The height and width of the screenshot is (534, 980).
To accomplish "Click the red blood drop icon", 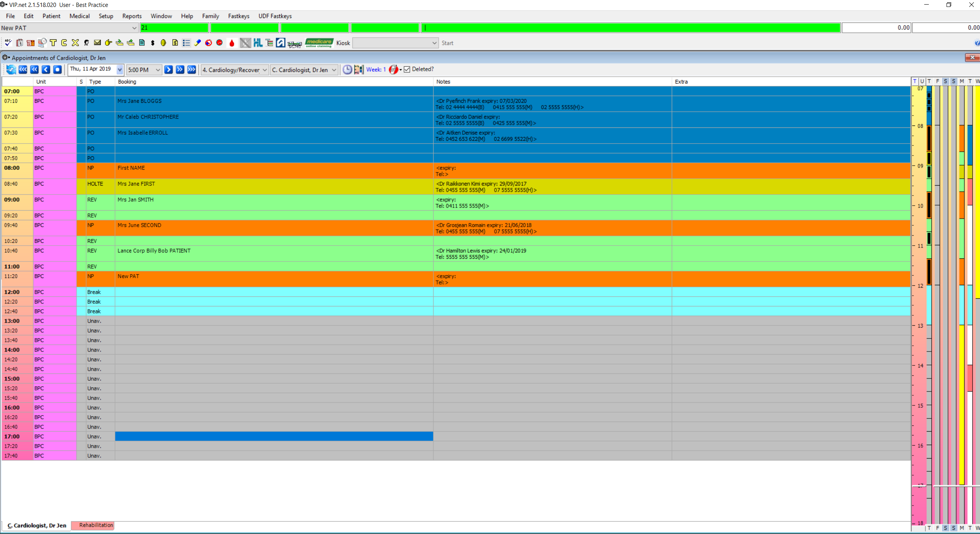I will (232, 43).
